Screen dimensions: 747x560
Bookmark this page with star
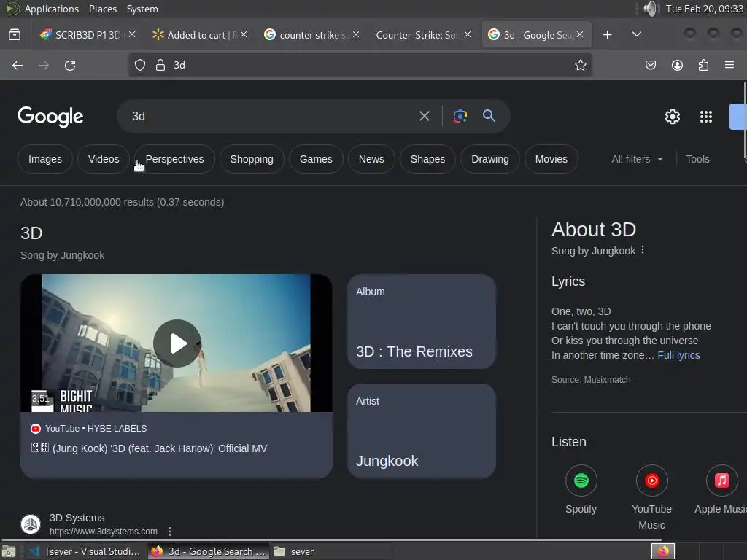[x=580, y=65]
